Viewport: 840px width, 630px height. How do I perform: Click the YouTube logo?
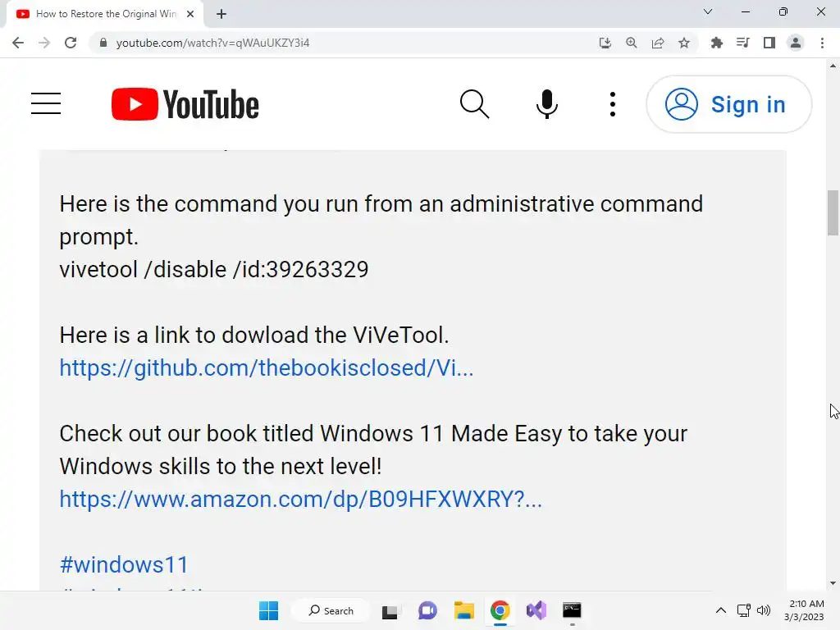[x=185, y=104]
